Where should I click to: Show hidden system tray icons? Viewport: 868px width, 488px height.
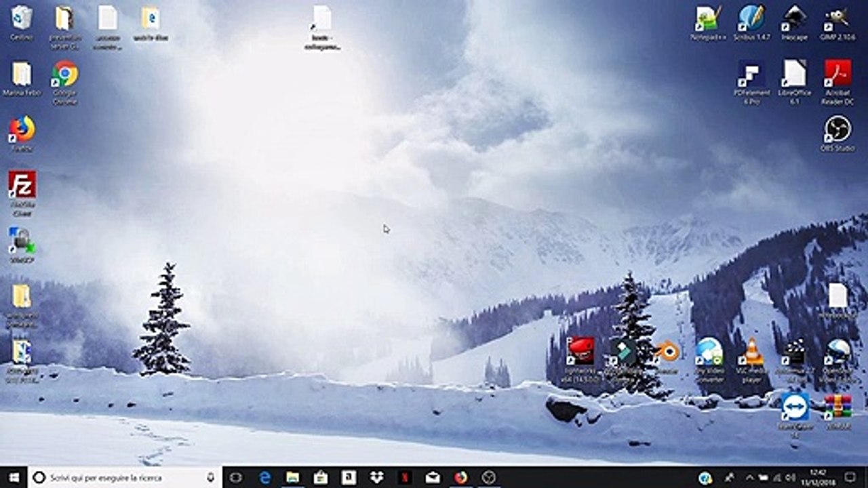pos(749,478)
